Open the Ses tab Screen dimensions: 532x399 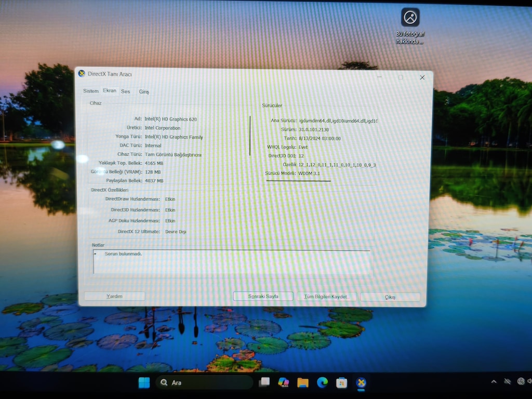pyautogui.click(x=126, y=91)
